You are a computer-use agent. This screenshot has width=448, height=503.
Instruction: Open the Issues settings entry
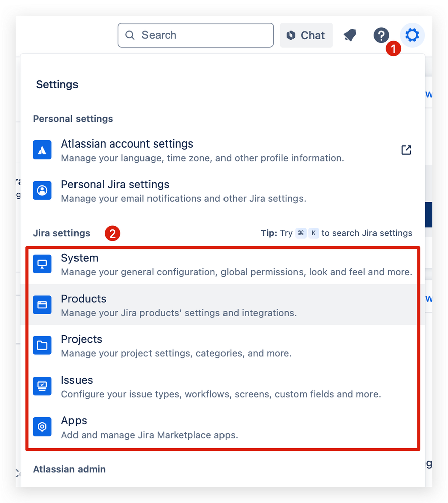pos(222,386)
